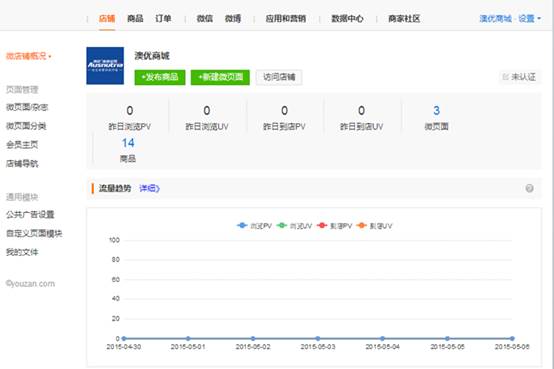Open the 公共广告设置 sidebar item

click(x=30, y=214)
